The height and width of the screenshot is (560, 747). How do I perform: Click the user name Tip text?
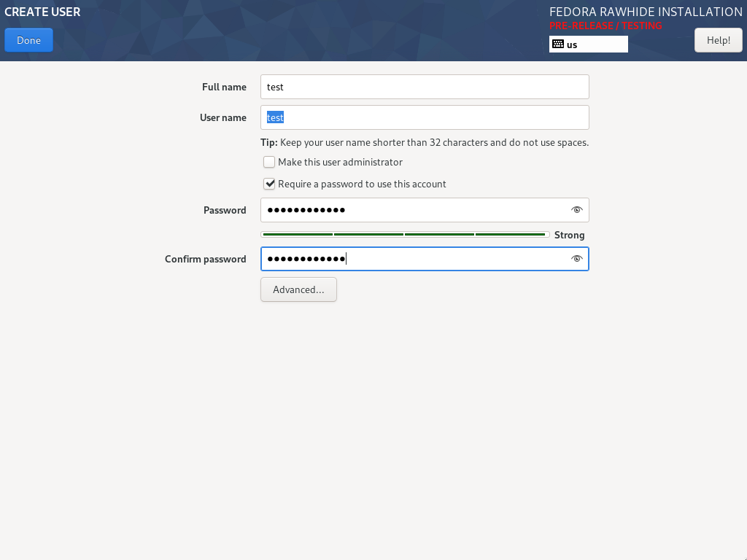(425, 142)
